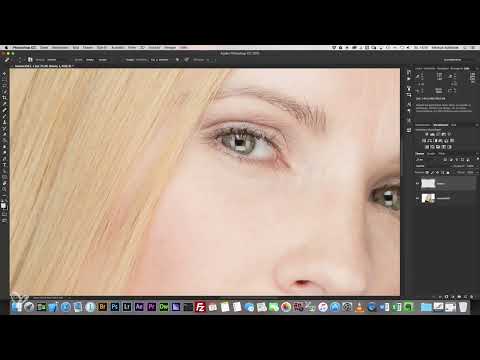Select the Zoom magnifier tool
This screenshot has height=360, width=480.
[4, 189]
